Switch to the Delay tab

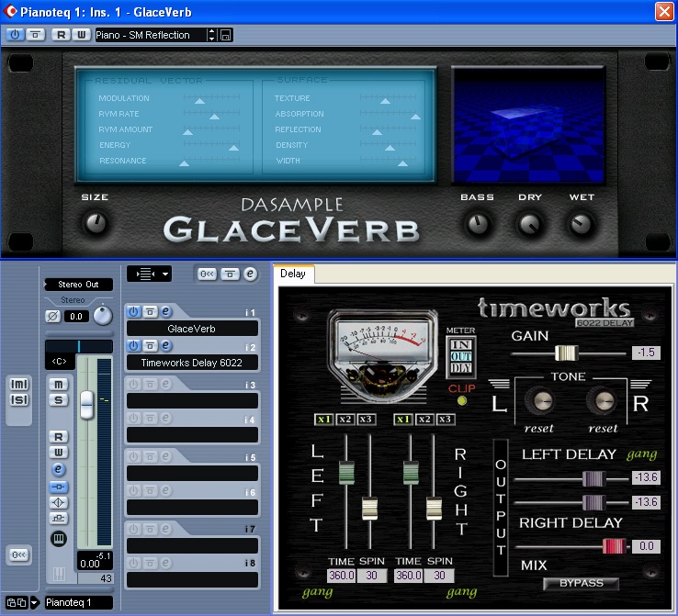293,274
